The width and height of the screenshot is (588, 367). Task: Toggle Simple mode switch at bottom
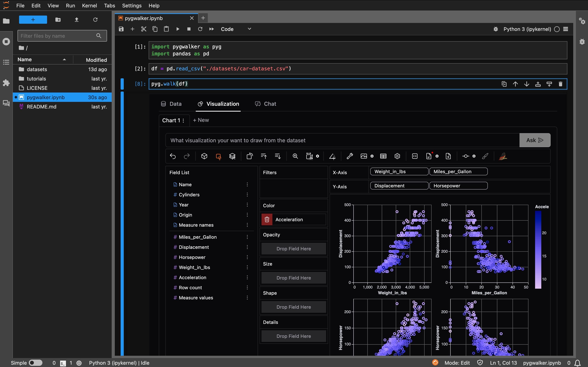tap(35, 363)
